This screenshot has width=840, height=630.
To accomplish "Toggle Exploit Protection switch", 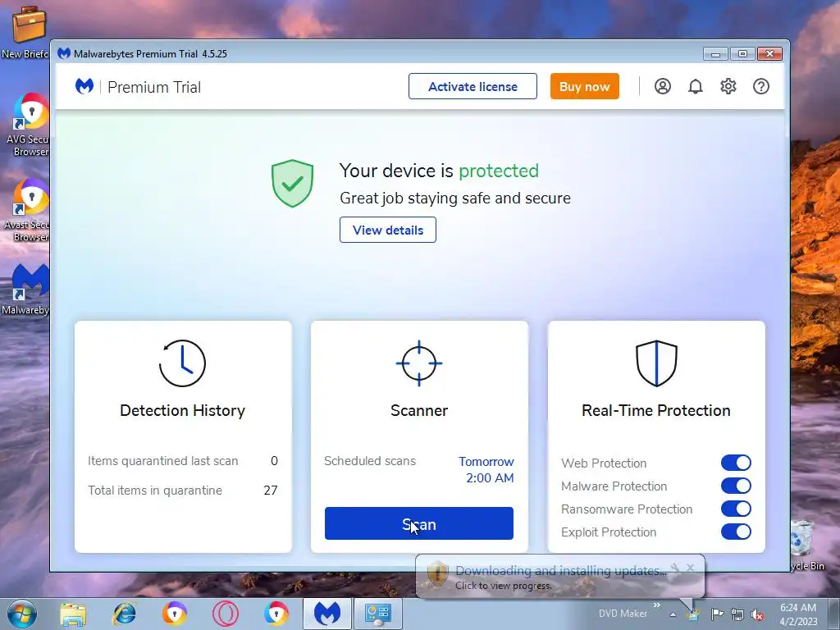I will 736,532.
